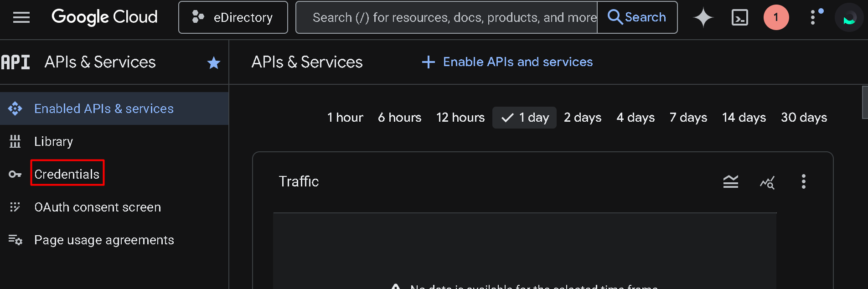The height and width of the screenshot is (289, 868).
Task: Open notifications badge showing 1
Action: click(776, 17)
